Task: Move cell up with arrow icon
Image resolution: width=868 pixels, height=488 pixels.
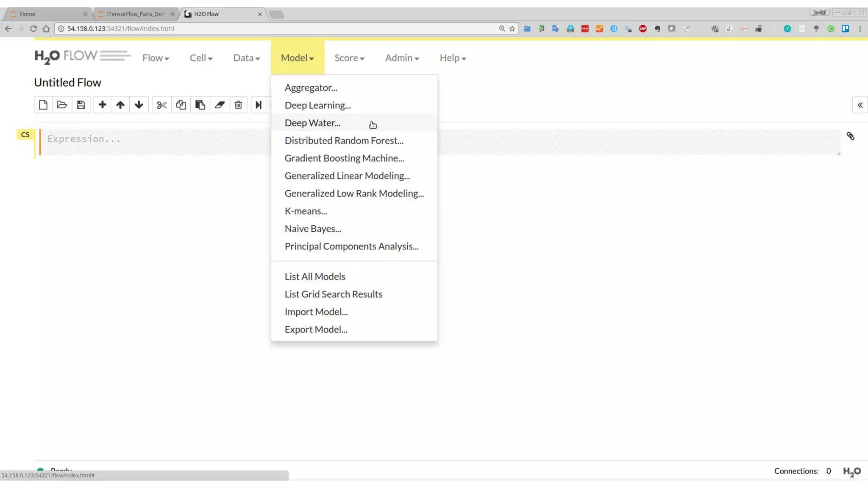Action: (120, 105)
